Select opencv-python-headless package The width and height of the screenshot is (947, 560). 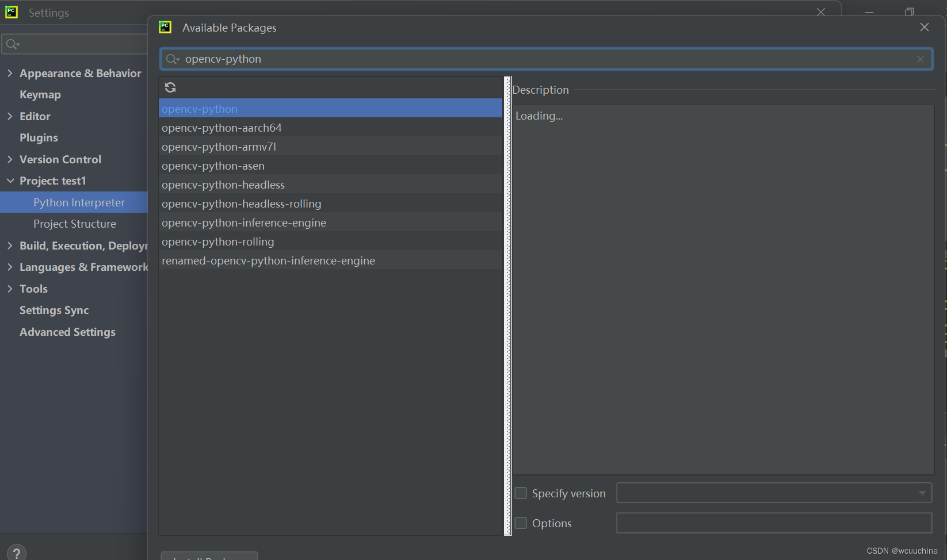pyautogui.click(x=330, y=185)
